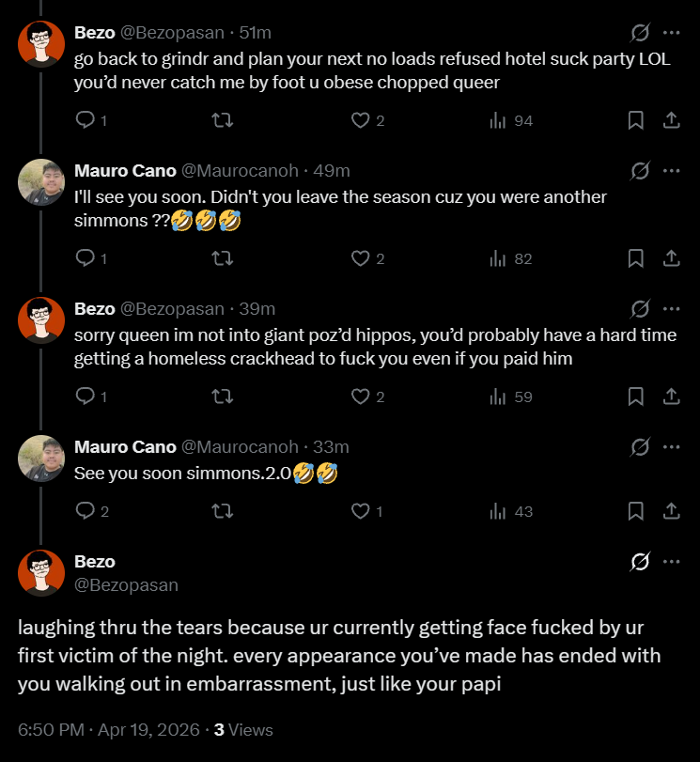Bookmark Bezo's 51m tweet
Image resolution: width=700 pixels, height=762 pixels.
coord(635,120)
